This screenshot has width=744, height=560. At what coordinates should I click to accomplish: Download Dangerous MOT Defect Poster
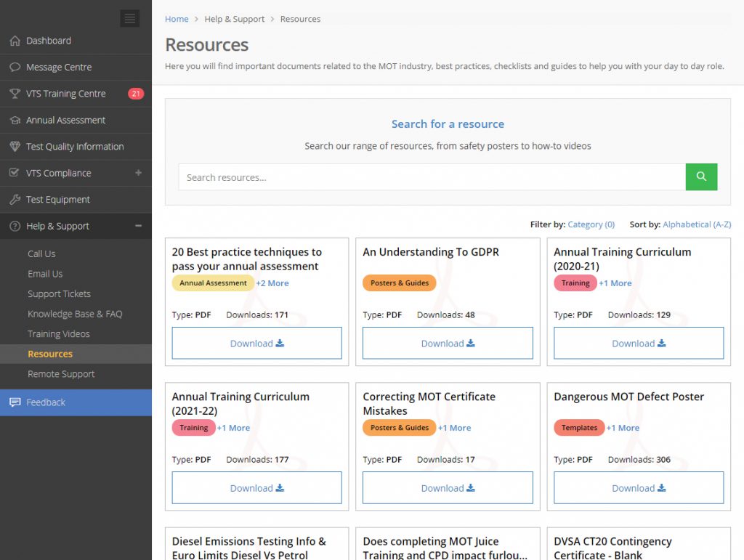pos(639,487)
